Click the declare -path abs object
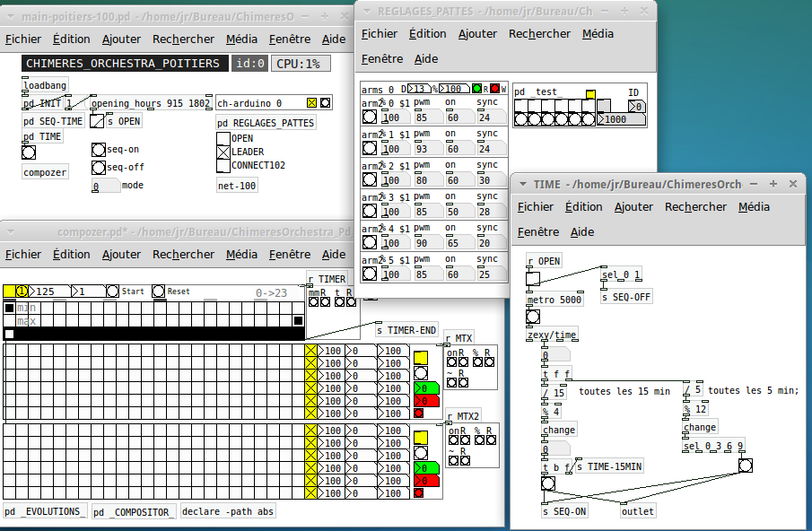 pyautogui.click(x=228, y=511)
